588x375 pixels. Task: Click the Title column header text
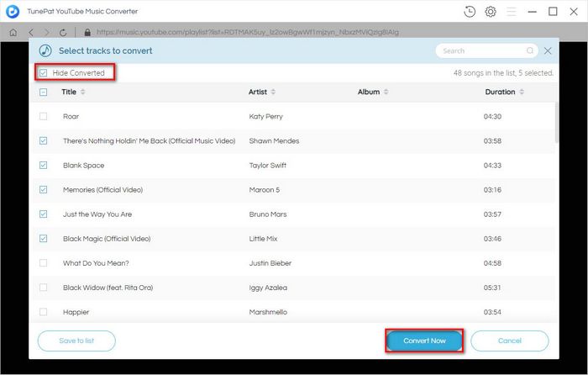(x=69, y=92)
